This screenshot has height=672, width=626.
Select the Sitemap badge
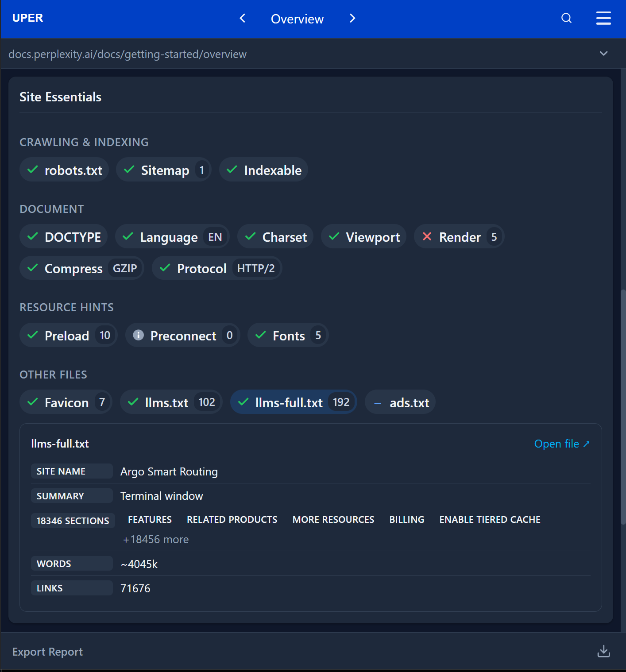pyautogui.click(x=163, y=170)
